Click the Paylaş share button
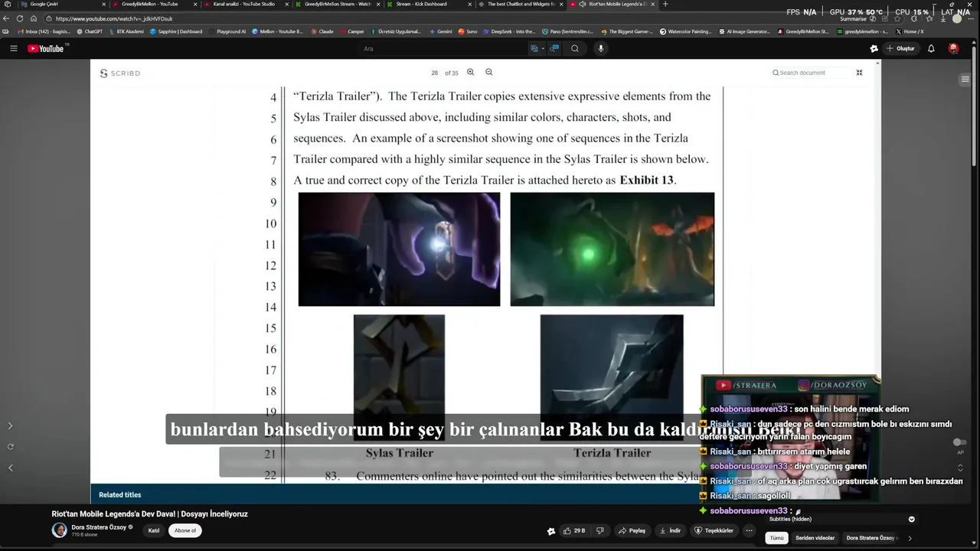 pyautogui.click(x=632, y=530)
